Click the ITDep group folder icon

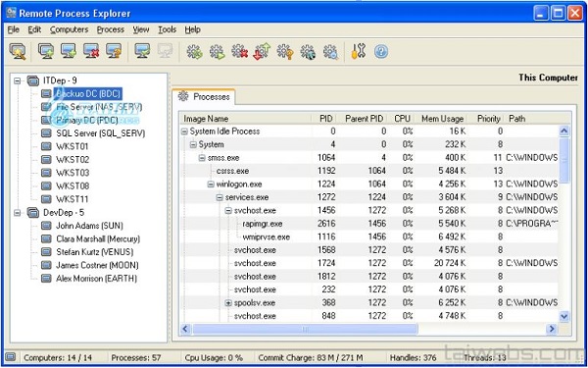(x=33, y=80)
